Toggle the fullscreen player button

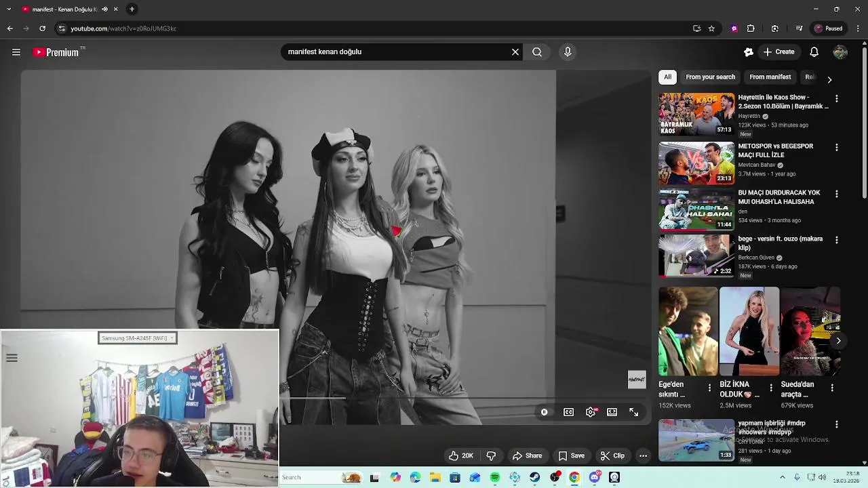[x=634, y=412]
